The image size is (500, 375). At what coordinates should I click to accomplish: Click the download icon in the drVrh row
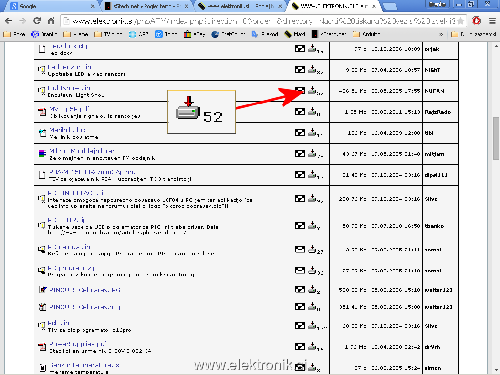point(312,346)
